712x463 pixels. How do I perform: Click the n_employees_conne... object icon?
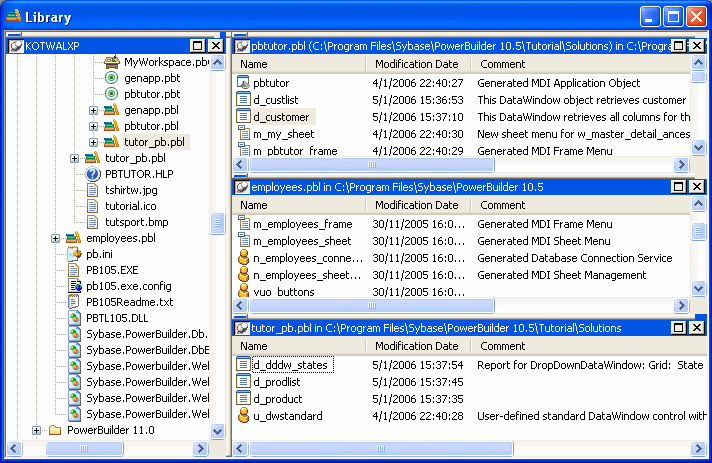(244, 258)
